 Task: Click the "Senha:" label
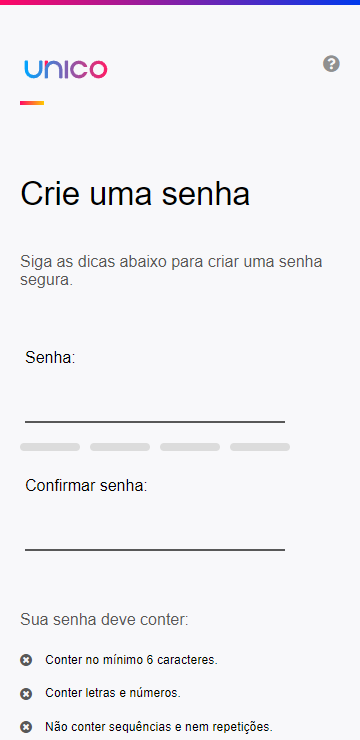[x=50, y=357]
